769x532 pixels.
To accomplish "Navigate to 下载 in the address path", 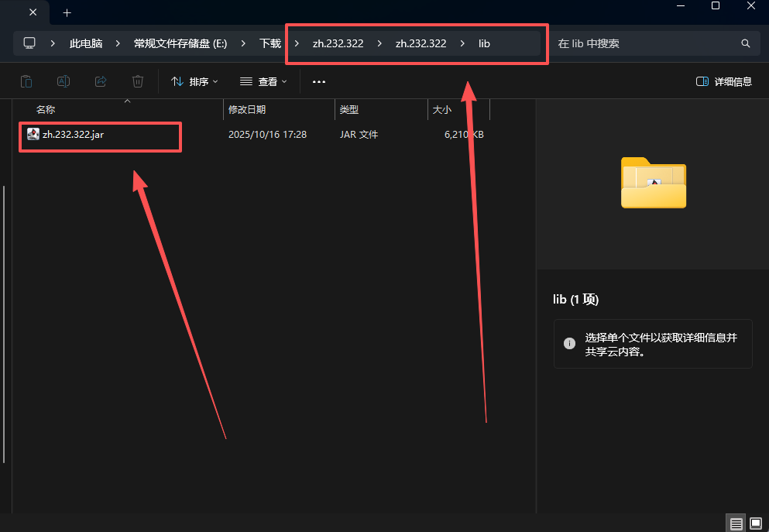I will point(269,43).
